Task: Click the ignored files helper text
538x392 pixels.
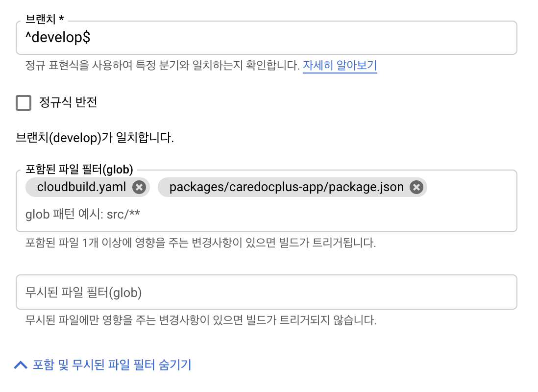Action: tap(200, 321)
